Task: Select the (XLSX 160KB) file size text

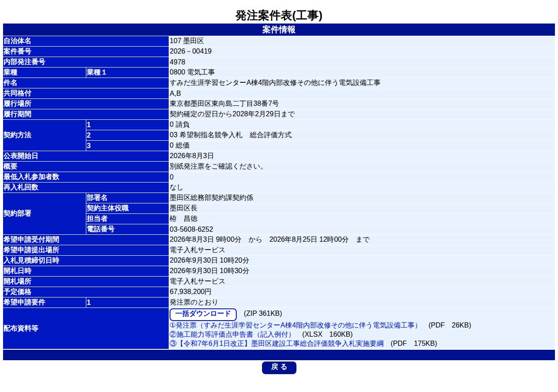Action: pyautogui.click(x=327, y=335)
